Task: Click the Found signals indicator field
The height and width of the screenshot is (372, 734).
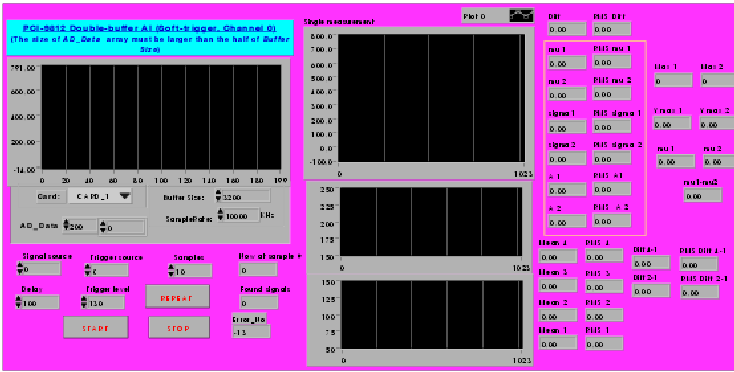Action: click(x=258, y=303)
